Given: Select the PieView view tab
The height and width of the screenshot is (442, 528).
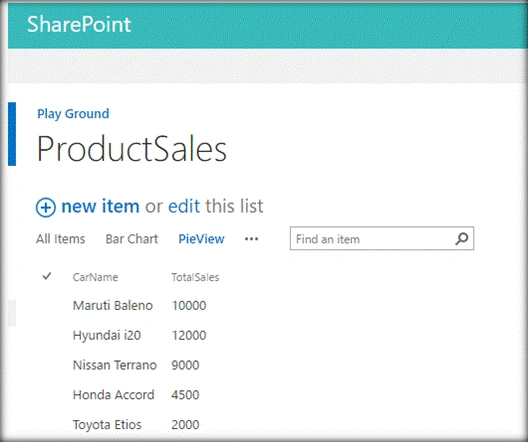Looking at the screenshot, I should (x=201, y=239).
